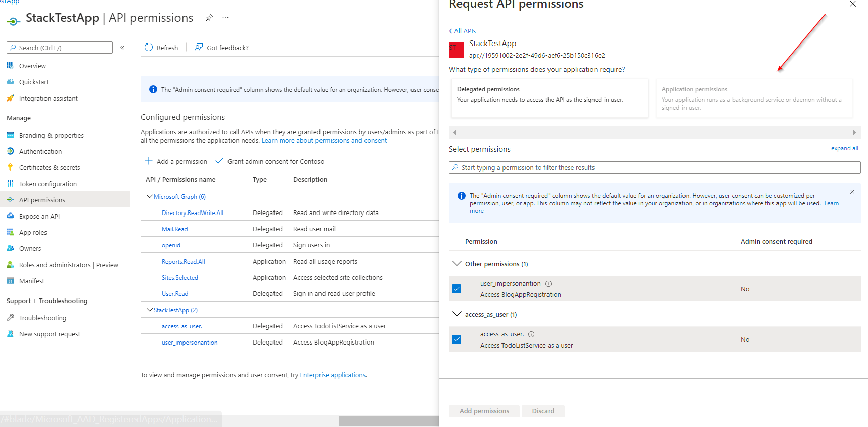
Task: Pin the API permissions blade
Action: pyautogui.click(x=209, y=18)
